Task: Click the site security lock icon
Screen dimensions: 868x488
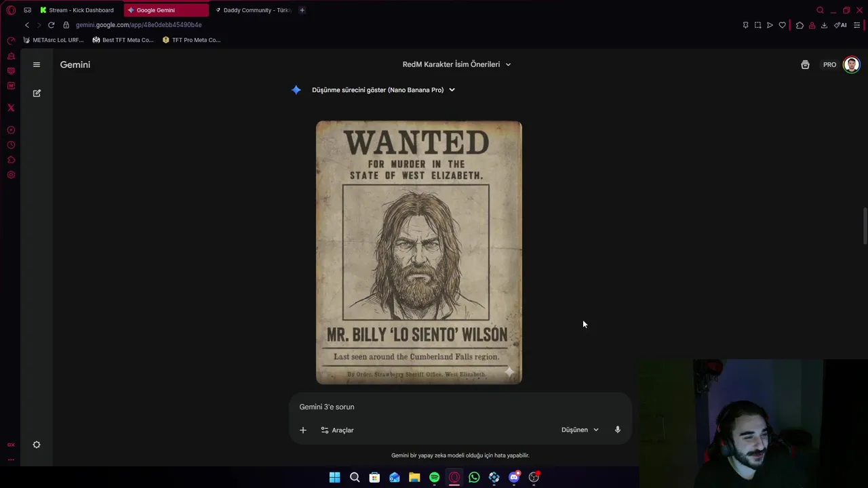Action: [x=66, y=25]
